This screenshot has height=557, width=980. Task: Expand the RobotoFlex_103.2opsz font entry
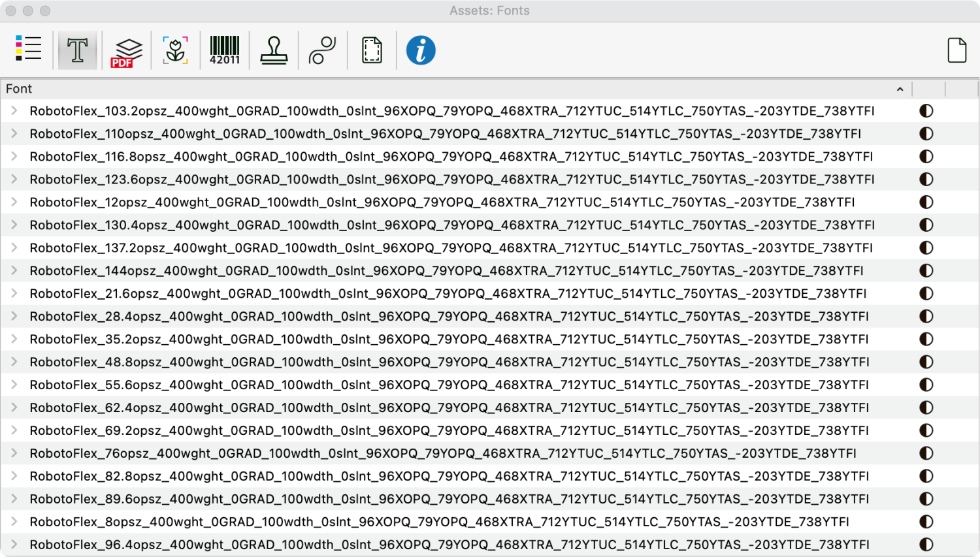tap(12, 110)
